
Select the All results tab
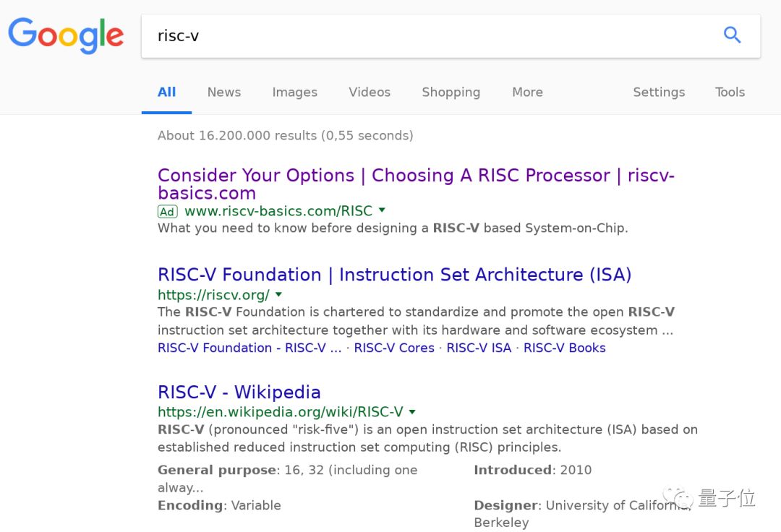tap(166, 92)
